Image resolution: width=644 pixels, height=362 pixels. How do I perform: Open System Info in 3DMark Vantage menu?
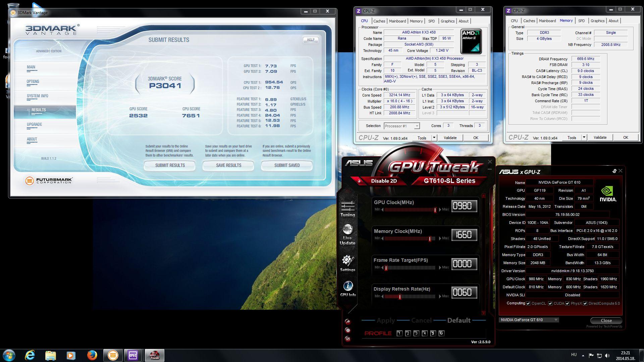click(38, 96)
